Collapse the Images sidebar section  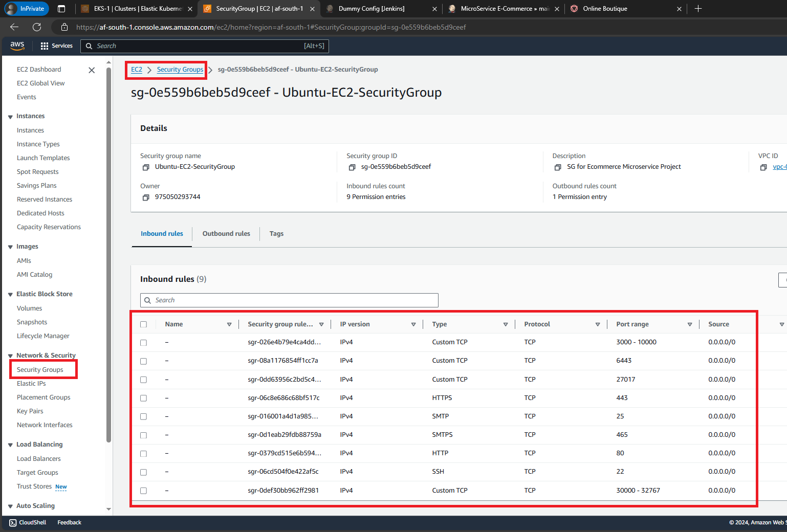tap(10, 247)
